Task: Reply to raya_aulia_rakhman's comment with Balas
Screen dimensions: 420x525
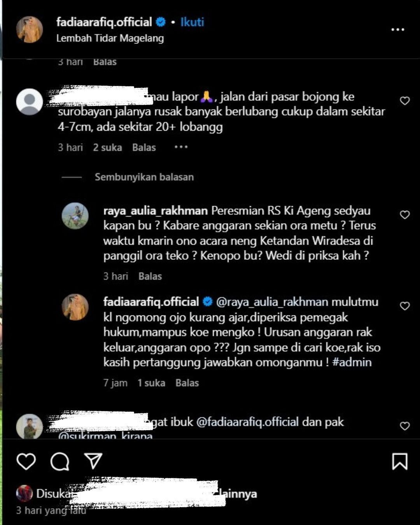Action: [150, 276]
